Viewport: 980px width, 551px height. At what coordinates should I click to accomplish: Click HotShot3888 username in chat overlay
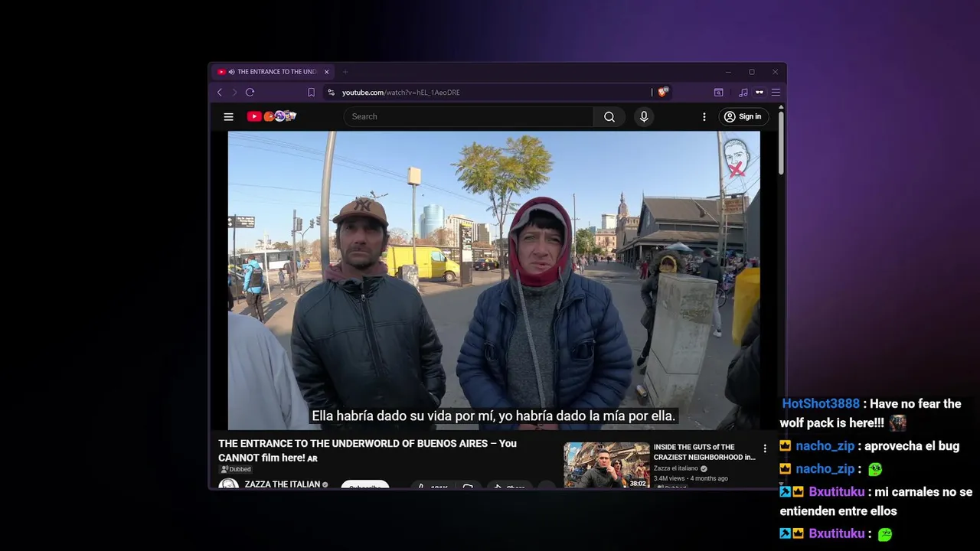click(x=820, y=404)
